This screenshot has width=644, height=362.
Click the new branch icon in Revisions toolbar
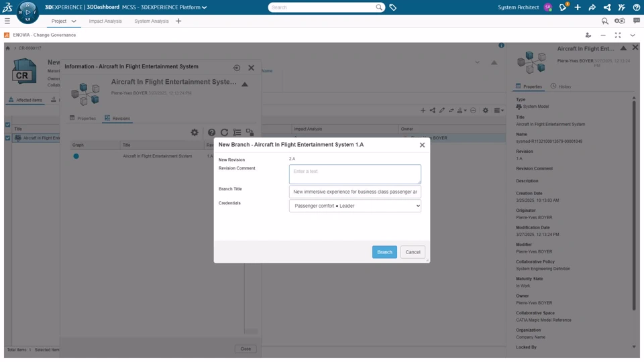250,132
